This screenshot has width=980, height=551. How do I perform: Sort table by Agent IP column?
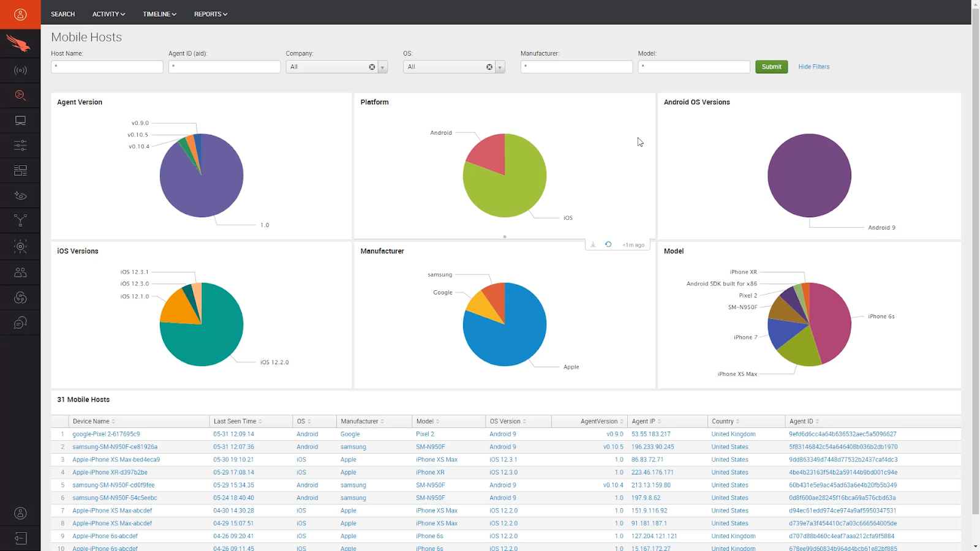[646, 421]
